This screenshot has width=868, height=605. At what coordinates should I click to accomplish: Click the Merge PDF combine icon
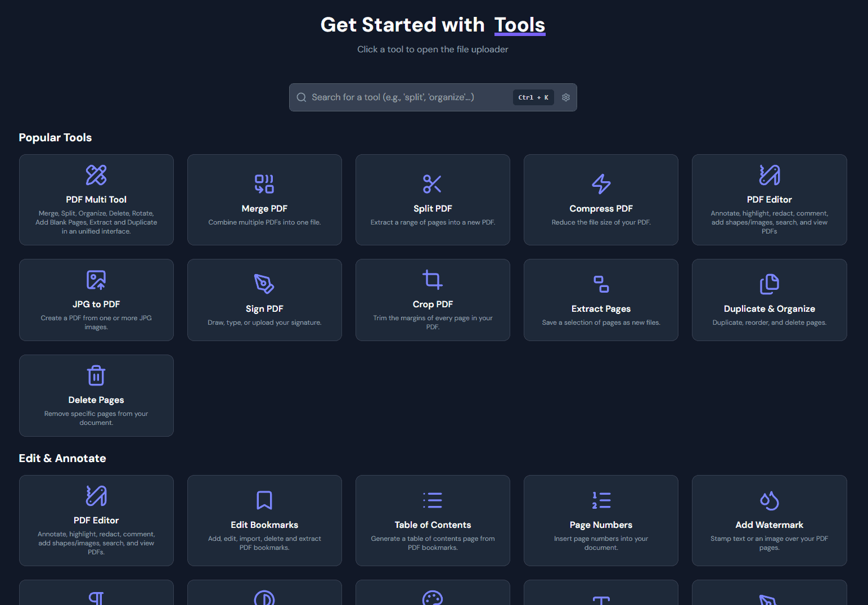coord(264,184)
